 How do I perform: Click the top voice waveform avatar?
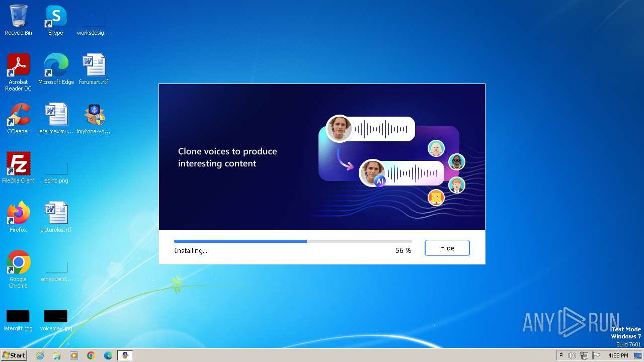coord(339,128)
